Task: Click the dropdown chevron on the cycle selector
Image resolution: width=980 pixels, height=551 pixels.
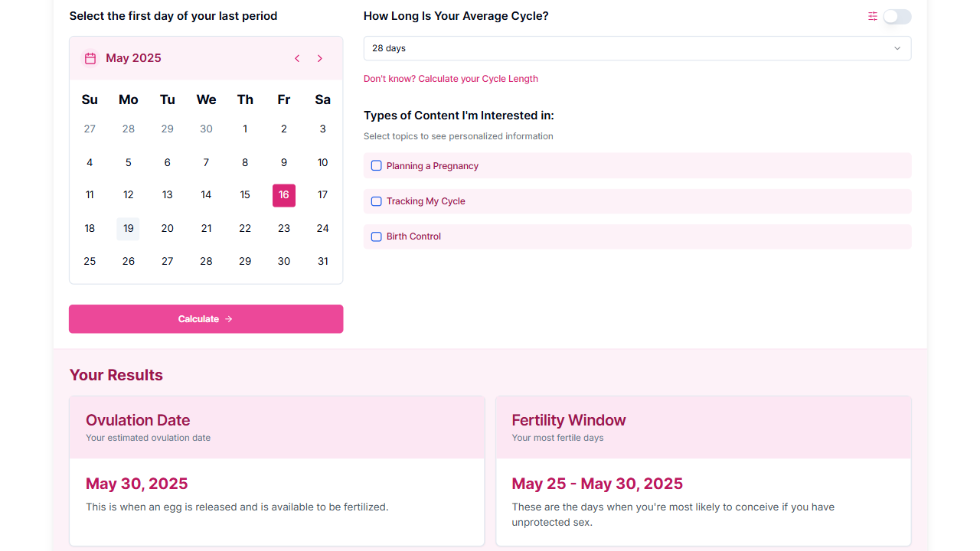Action: pos(897,48)
